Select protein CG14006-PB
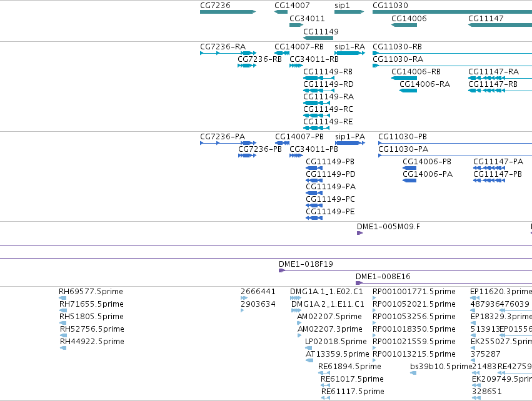The width and height of the screenshot is (532, 401). click(x=409, y=168)
